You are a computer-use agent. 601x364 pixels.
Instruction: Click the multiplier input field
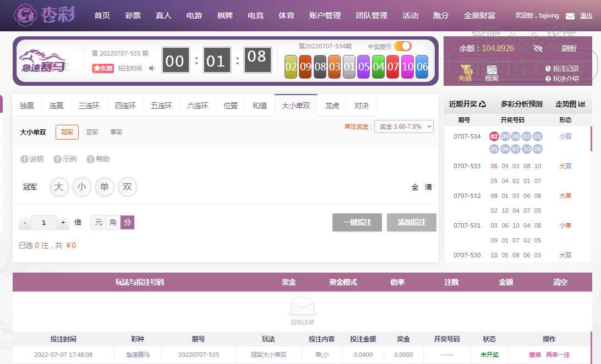point(43,222)
